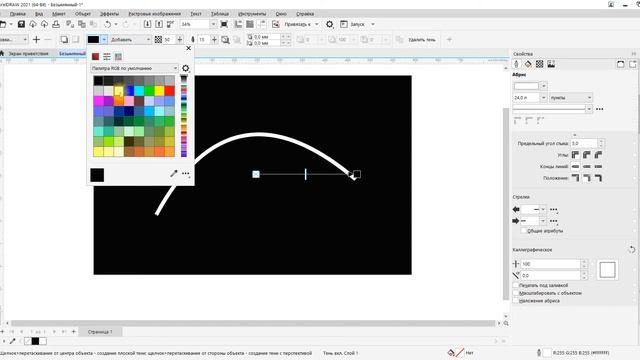Open the zoom level 34% dropdown
The height and width of the screenshot is (360, 640).
(213, 24)
